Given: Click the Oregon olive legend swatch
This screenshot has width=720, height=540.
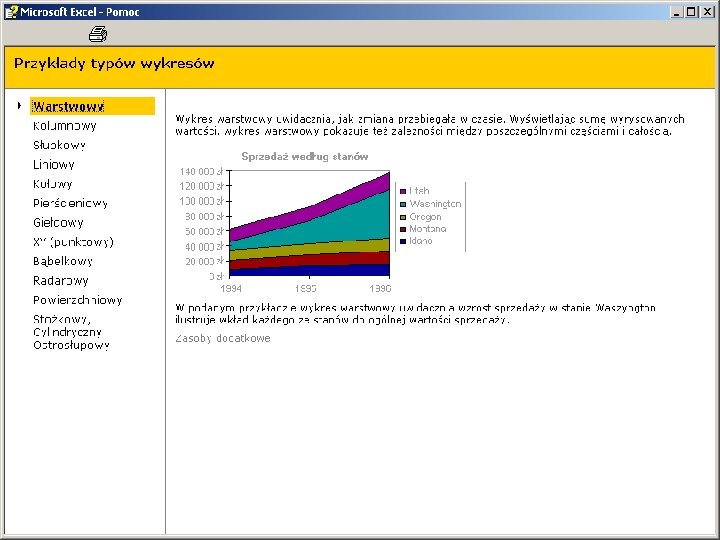Looking at the screenshot, I should (x=403, y=217).
